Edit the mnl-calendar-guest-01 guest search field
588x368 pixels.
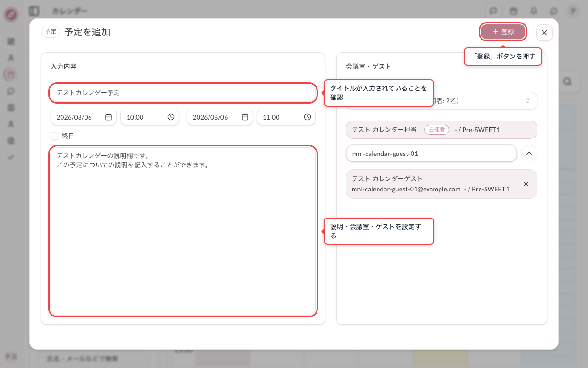(431, 154)
